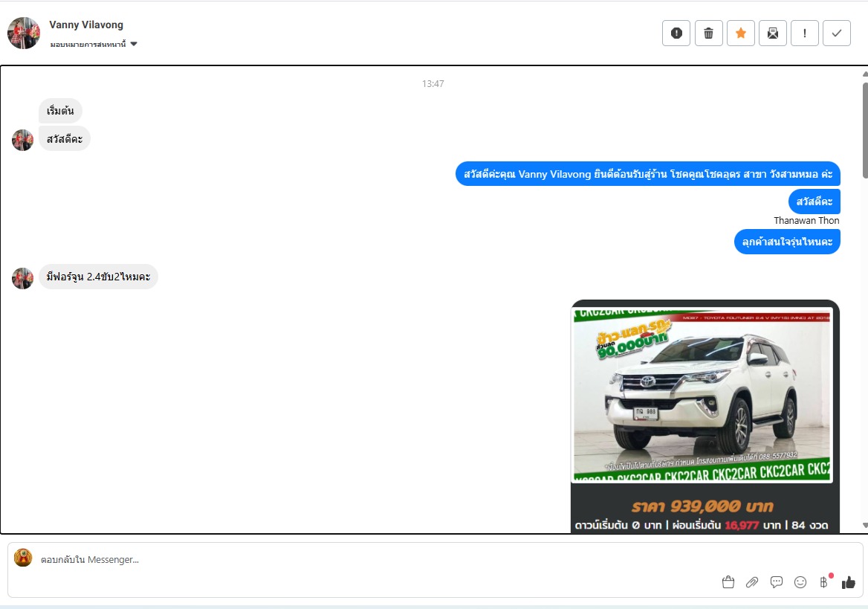
Task: Send a thumbs-up like
Action: click(849, 582)
